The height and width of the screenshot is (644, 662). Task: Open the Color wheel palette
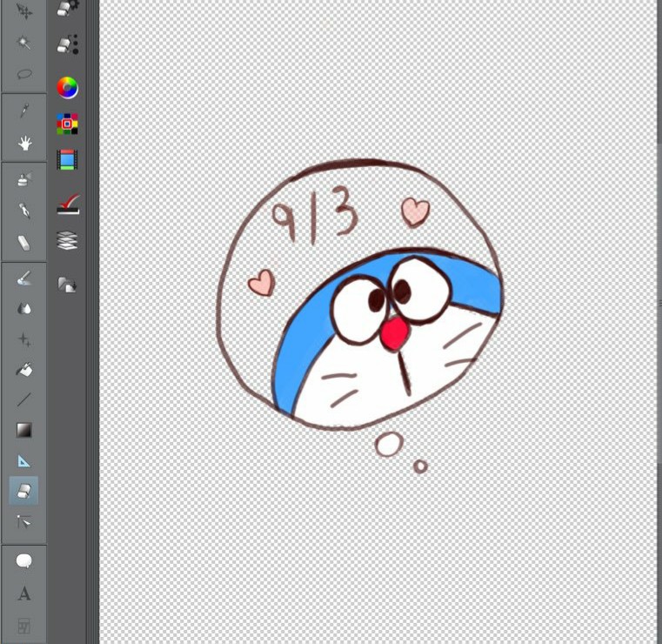(x=68, y=87)
